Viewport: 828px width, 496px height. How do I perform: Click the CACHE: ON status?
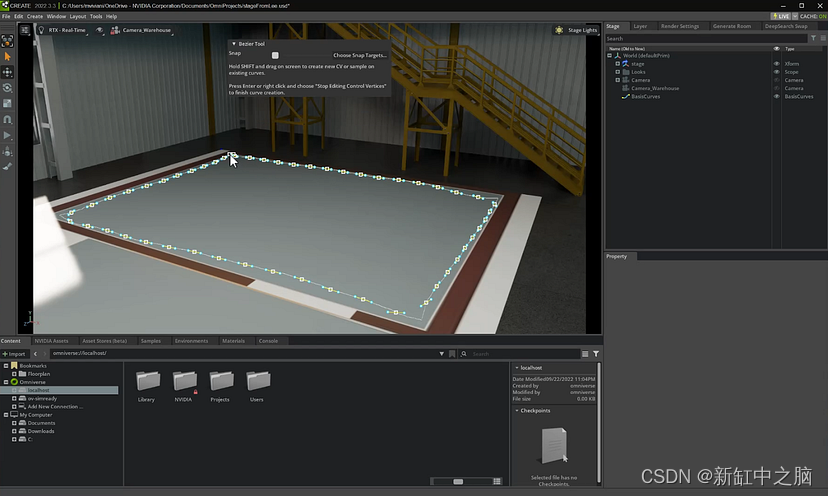[813, 16]
